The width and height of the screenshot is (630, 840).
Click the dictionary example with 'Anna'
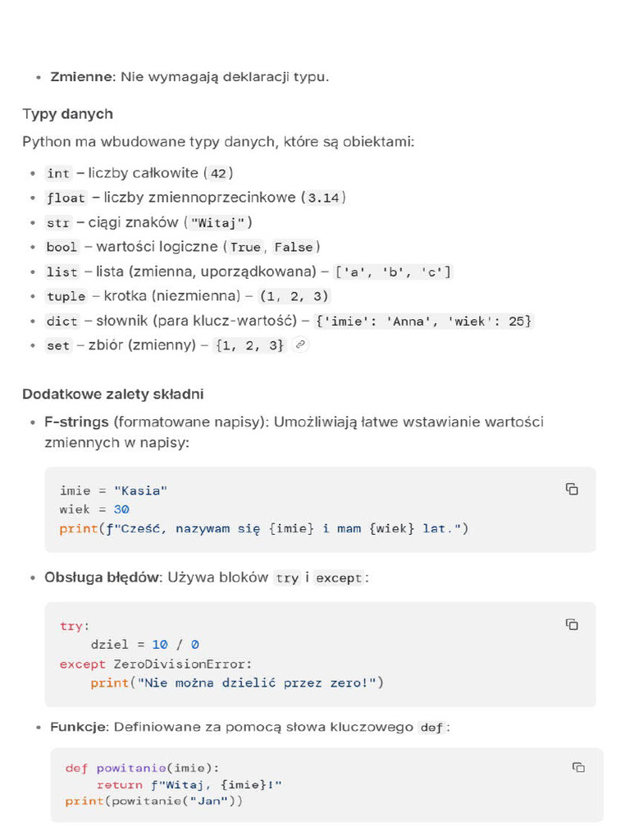point(424,321)
